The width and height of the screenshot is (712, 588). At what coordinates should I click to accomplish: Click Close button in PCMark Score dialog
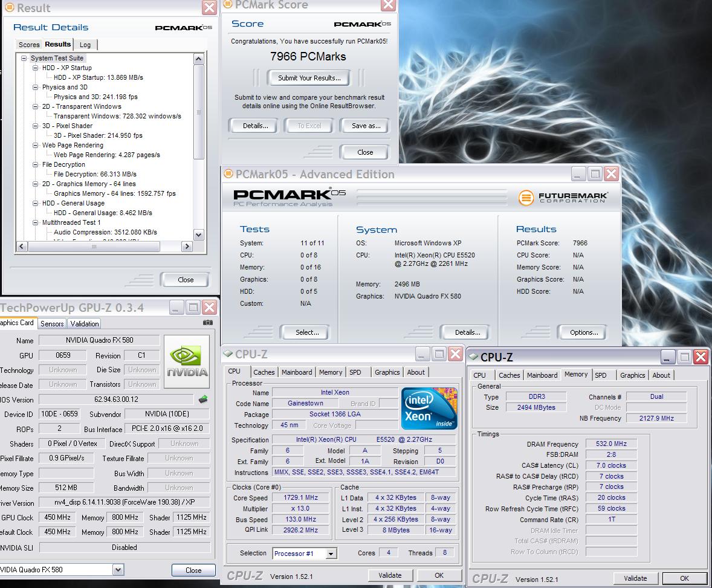[365, 152]
